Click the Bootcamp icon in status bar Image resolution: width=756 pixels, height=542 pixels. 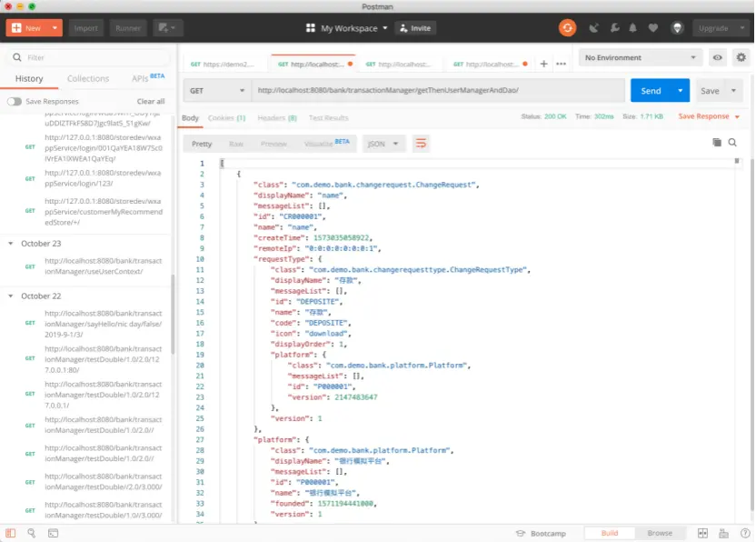tap(521, 533)
